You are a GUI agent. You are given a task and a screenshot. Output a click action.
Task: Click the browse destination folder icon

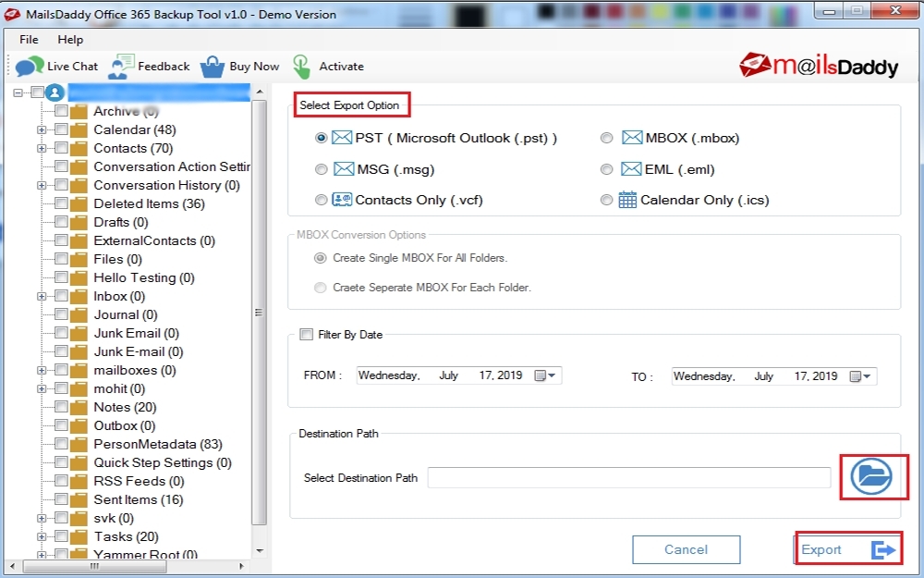coord(871,476)
